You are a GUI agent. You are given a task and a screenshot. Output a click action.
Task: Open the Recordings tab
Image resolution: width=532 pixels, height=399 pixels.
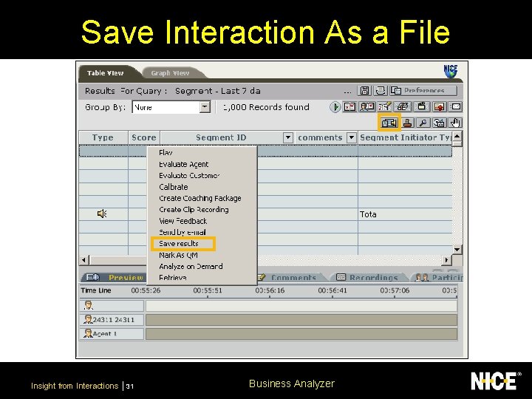[367, 278]
